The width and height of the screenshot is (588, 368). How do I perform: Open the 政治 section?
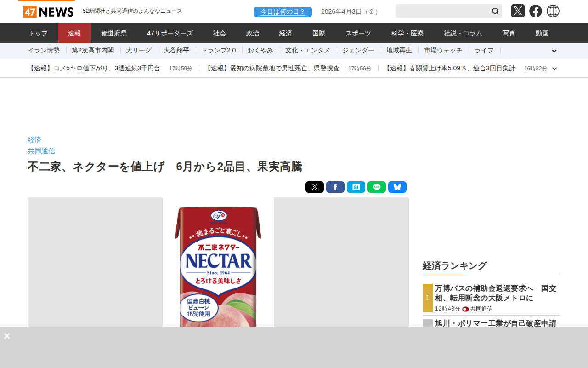click(253, 33)
